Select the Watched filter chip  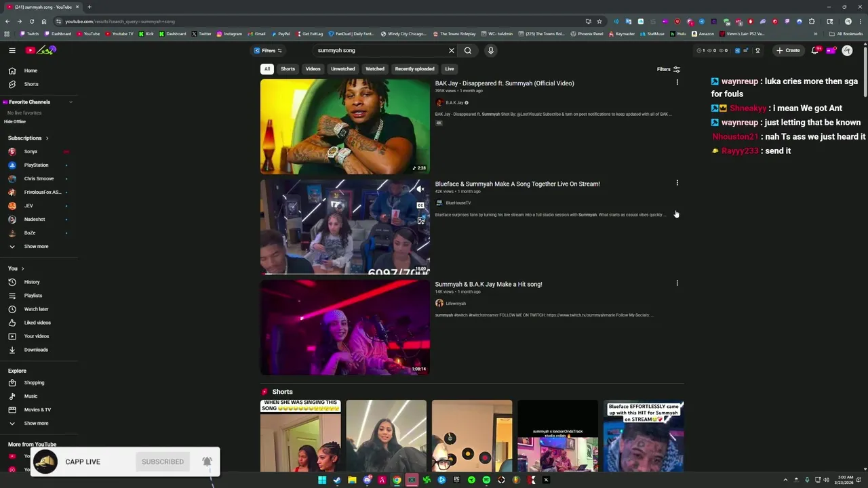click(x=375, y=68)
